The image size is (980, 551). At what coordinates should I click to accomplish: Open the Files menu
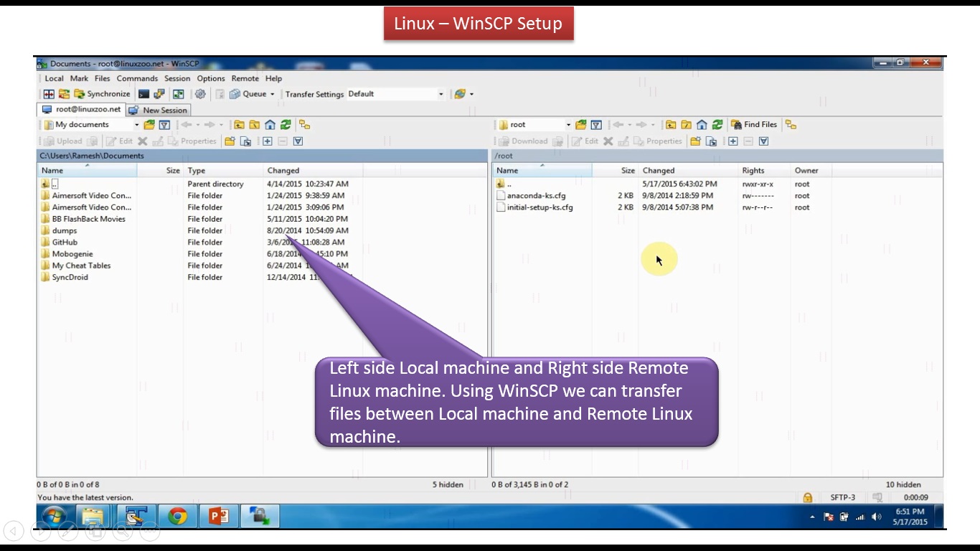click(x=103, y=79)
